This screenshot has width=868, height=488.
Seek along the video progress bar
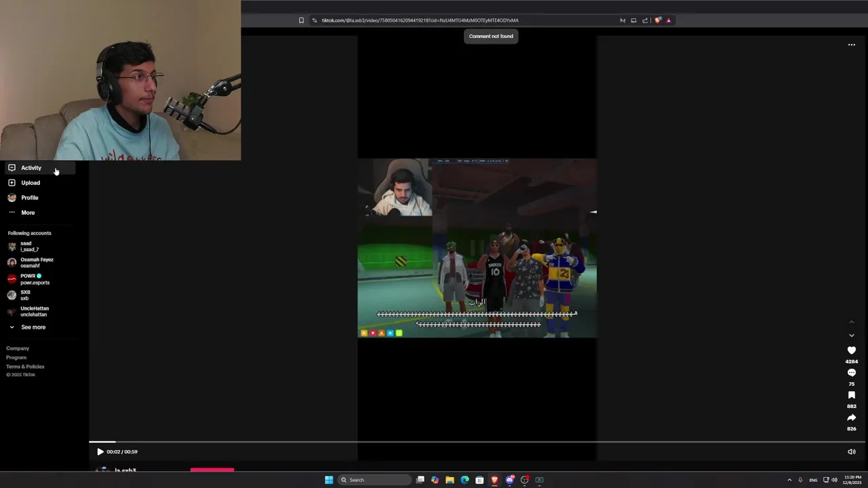click(477, 442)
